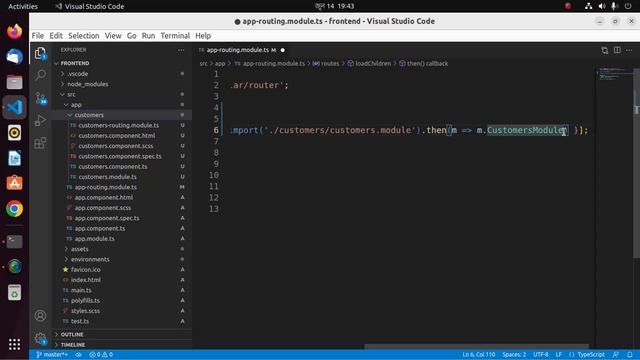The height and width of the screenshot is (360, 640).
Task: Expand the node_modules folder
Action: coord(88,84)
